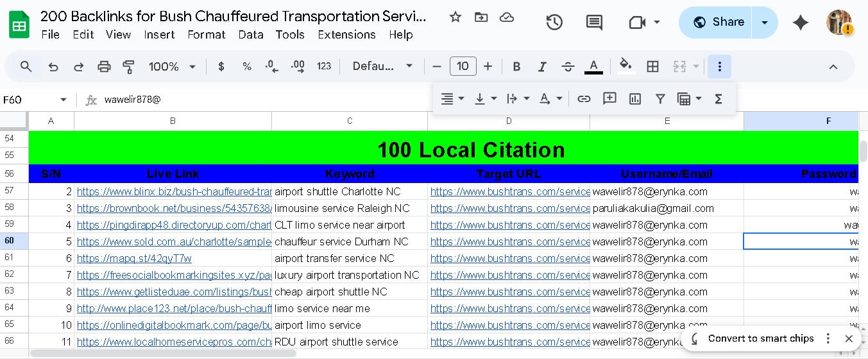Viewport: 868px width, 359px height.
Task: Open place123.net live link
Action: (x=174, y=308)
